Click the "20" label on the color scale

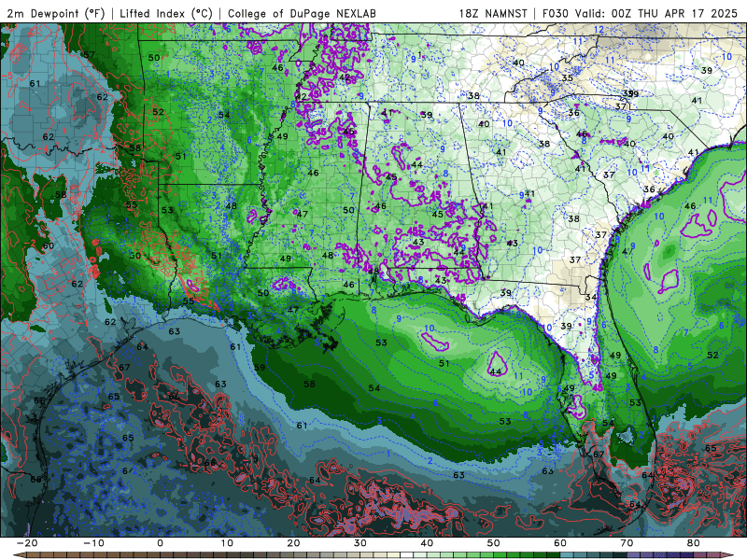293,543
